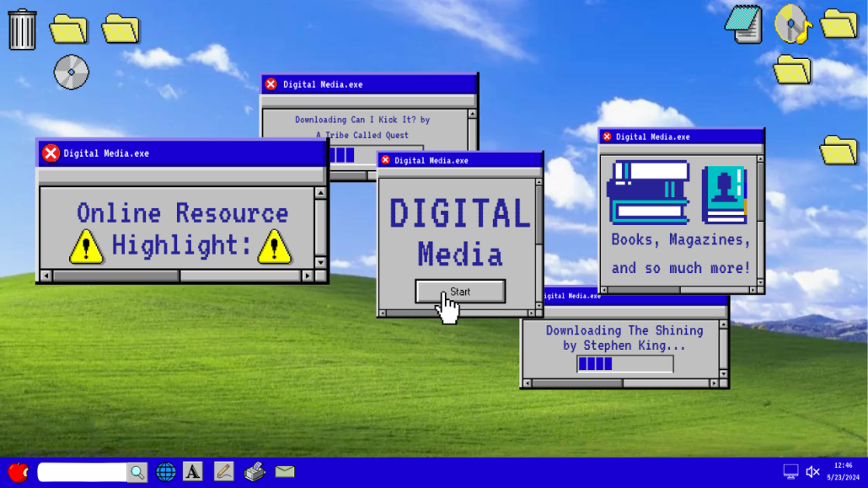Open the folder next to the trash can
The height and width of the screenshot is (488, 868).
[68, 29]
